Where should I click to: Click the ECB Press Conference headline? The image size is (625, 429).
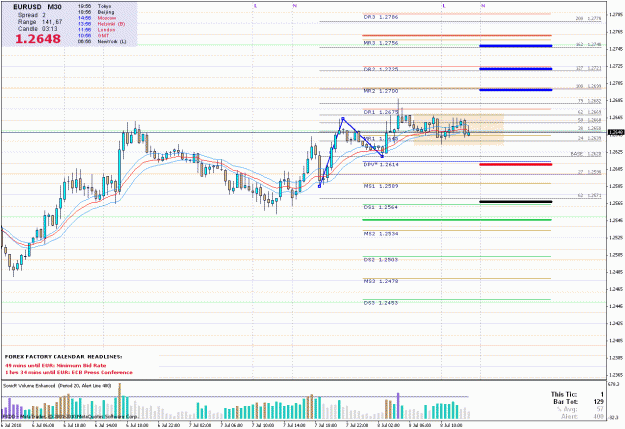(69, 372)
